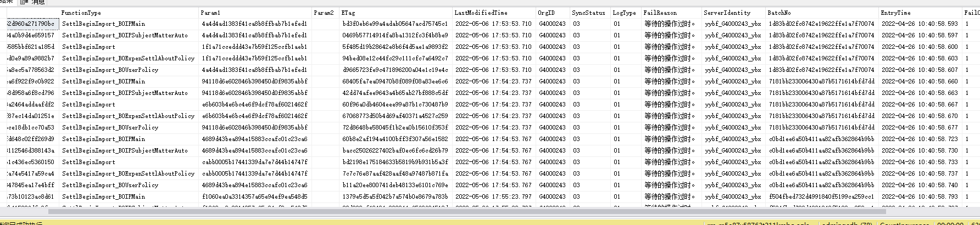The width and height of the screenshot is (980, 225).
Task: Select LastModifiedTime cell in 10:40:58.660 row
Action: click(494, 82)
